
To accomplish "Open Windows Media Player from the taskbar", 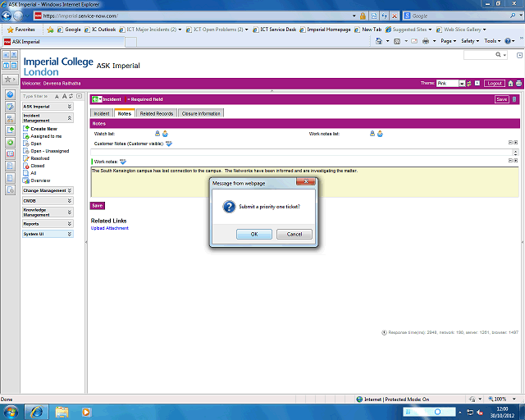I will click(88, 411).
